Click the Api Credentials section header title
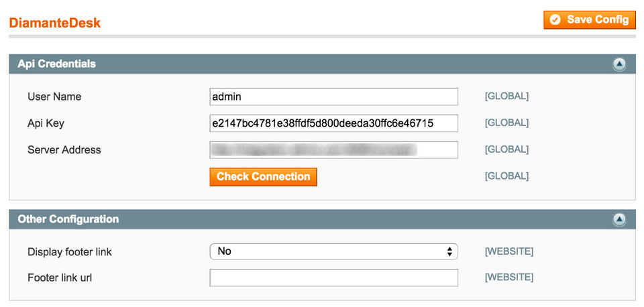Viewport: 644px width, 307px height. click(57, 64)
